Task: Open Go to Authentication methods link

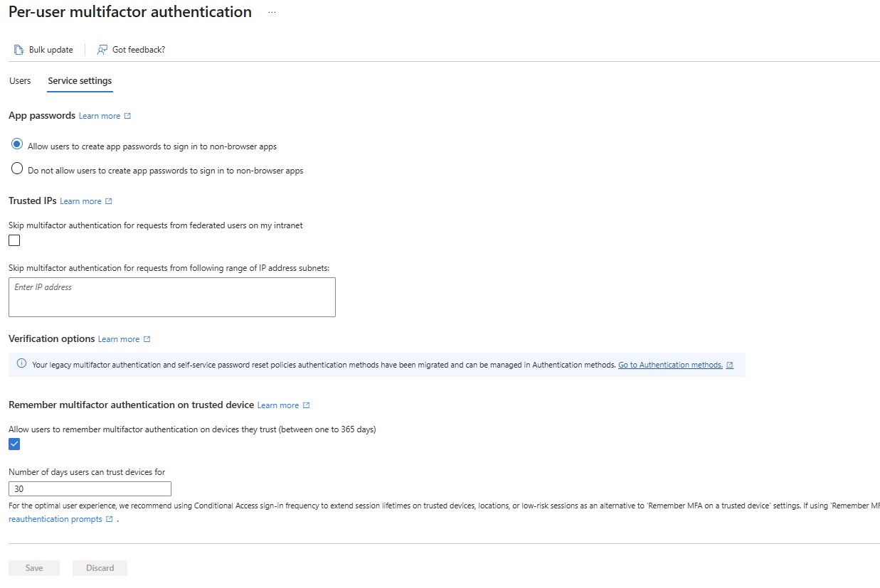Action: click(x=669, y=365)
